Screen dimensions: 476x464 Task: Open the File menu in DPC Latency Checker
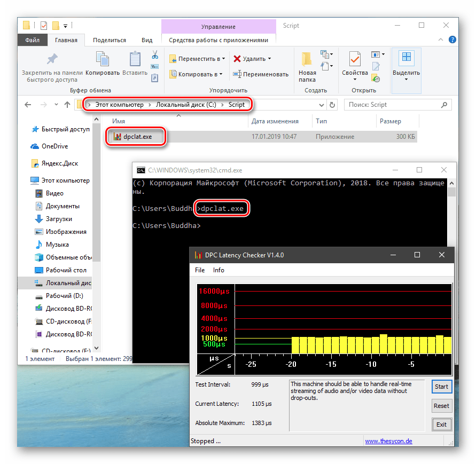tap(200, 270)
